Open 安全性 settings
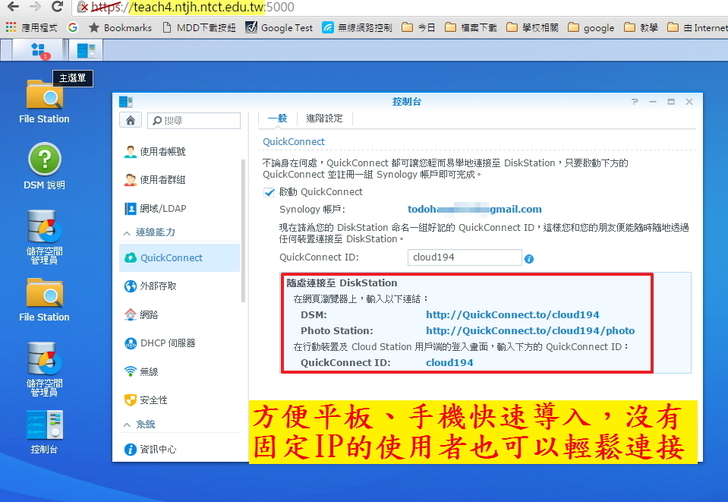The image size is (728, 502). coord(179,400)
